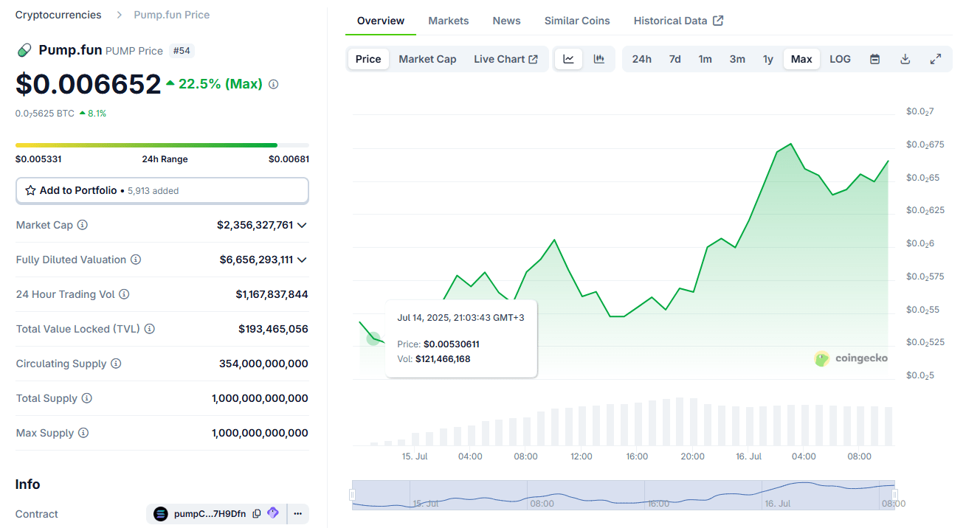Click the #54 rank badge
This screenshot has height=528, width=980.
pos(182,51)
